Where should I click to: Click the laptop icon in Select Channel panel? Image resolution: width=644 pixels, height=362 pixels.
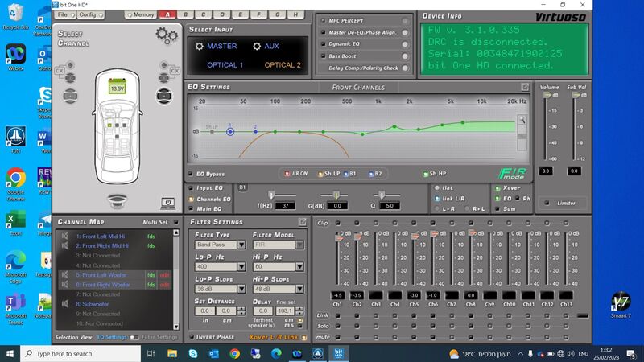[167, 203]
